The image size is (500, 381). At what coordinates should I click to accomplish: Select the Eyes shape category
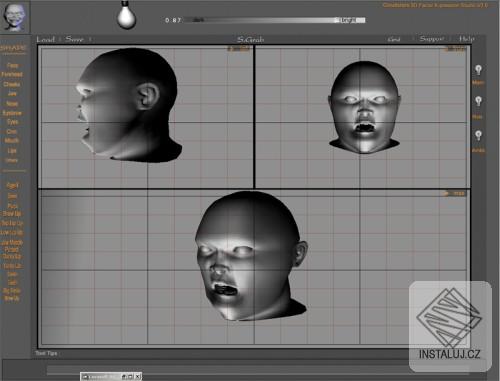point(12,122)
